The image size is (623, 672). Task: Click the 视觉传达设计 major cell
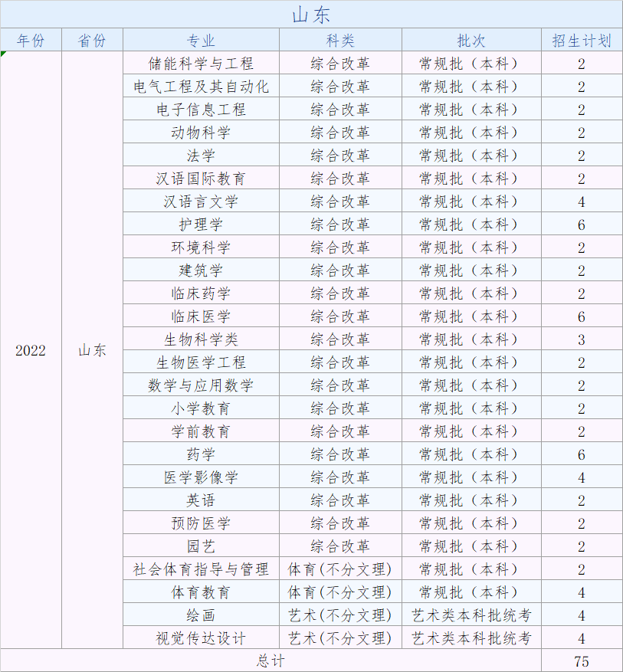click(201, 638)
